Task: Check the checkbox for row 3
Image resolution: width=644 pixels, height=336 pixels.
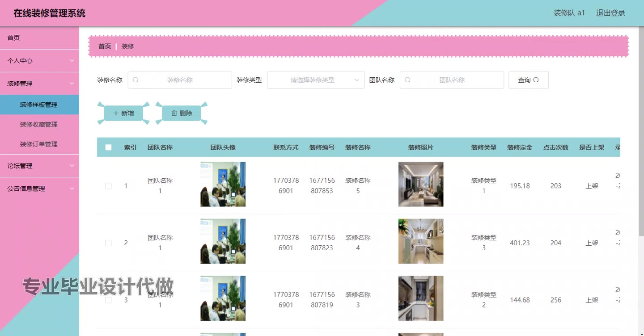Action: 108,300
